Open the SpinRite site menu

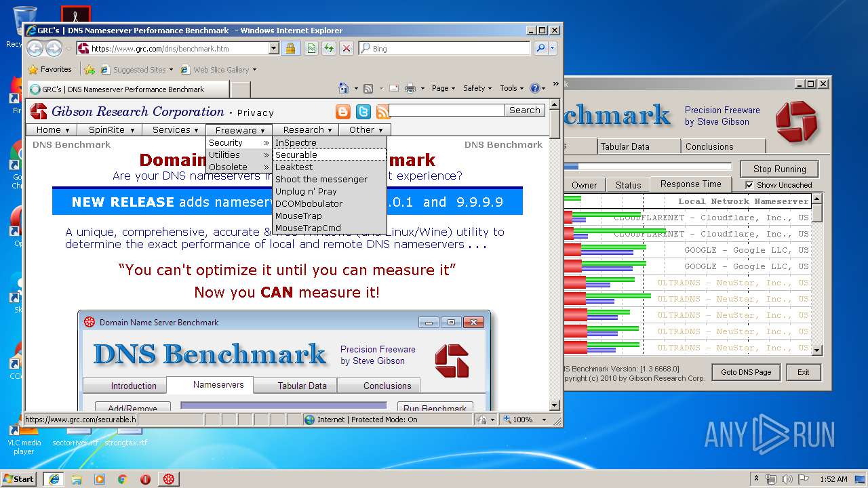pyautogui.click(x=111, y=129)
